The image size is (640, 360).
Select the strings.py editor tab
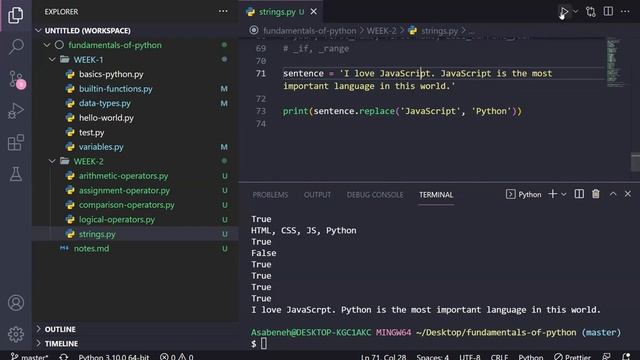(x=281, y=11)
